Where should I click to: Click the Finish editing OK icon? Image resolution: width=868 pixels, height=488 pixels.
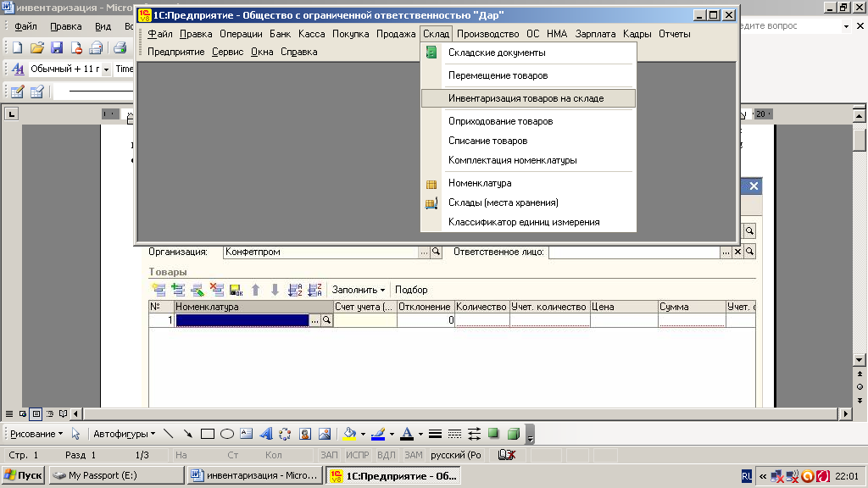coord(236,290)
